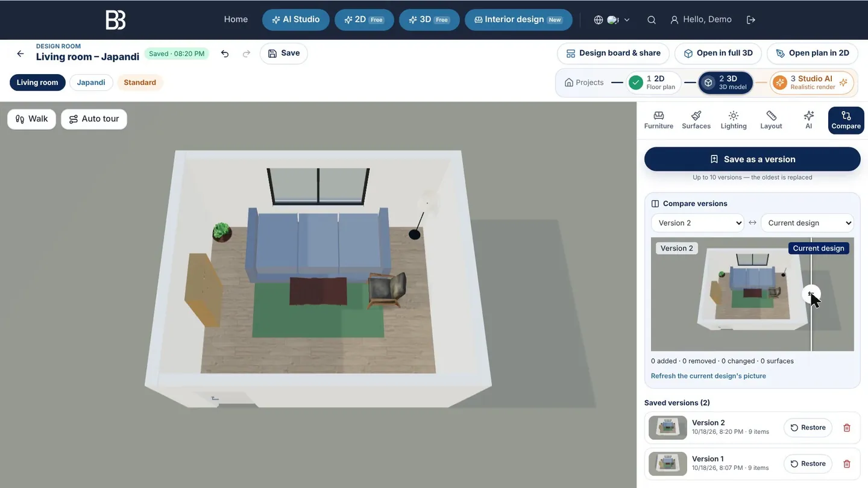Go to the Home menu item
This screenshot has height=488, width=868.
pyautogui.click(x=236, y=20)
